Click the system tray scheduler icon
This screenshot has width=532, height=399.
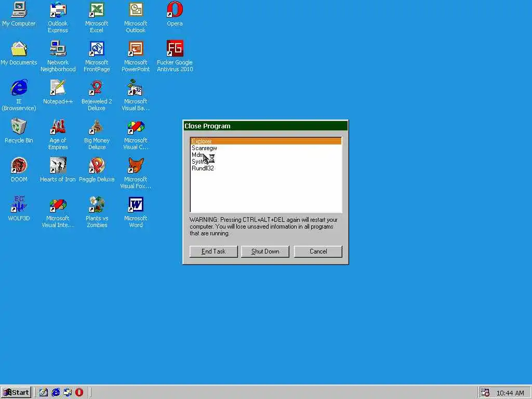click(485, 392)
